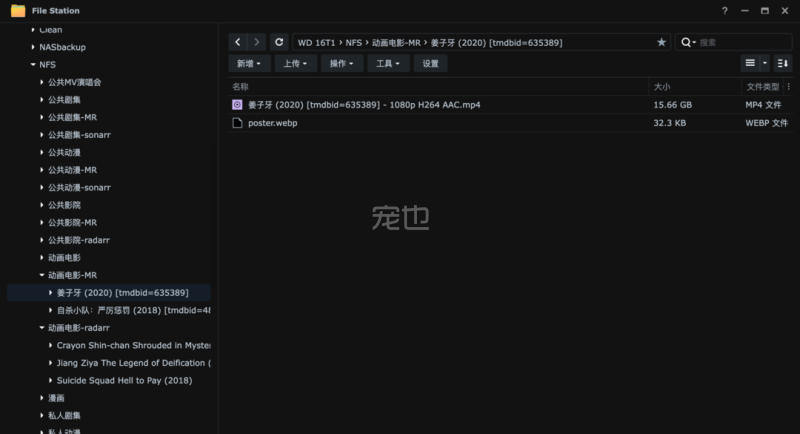Click the search magnifier icon
This screenshot has height=434, width=800.
pyautogui.click(x=687, y=43)
